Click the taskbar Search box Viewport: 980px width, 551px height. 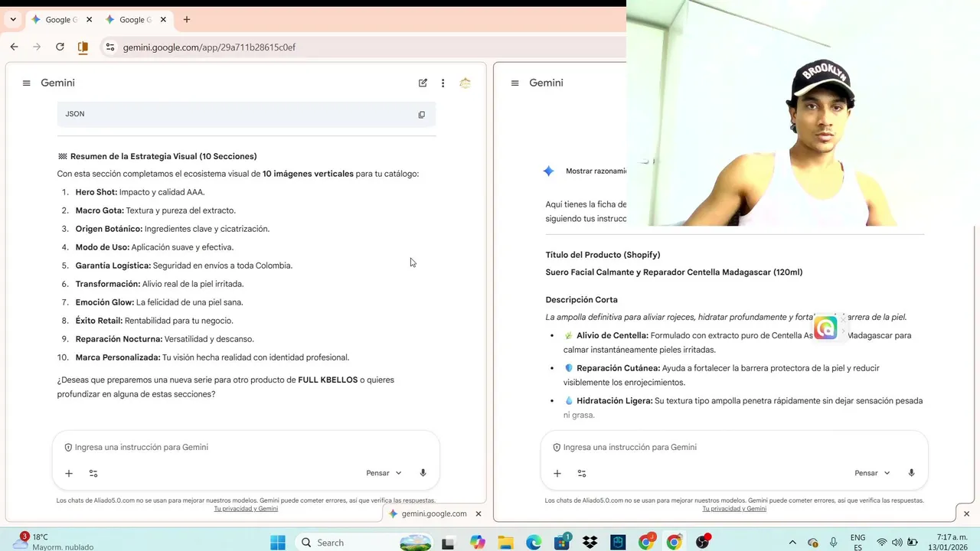(364, 543)
